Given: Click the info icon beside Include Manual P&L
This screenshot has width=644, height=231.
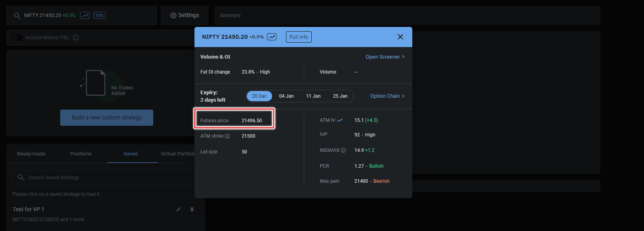Looking at the screenshot, I should (76, 38).
